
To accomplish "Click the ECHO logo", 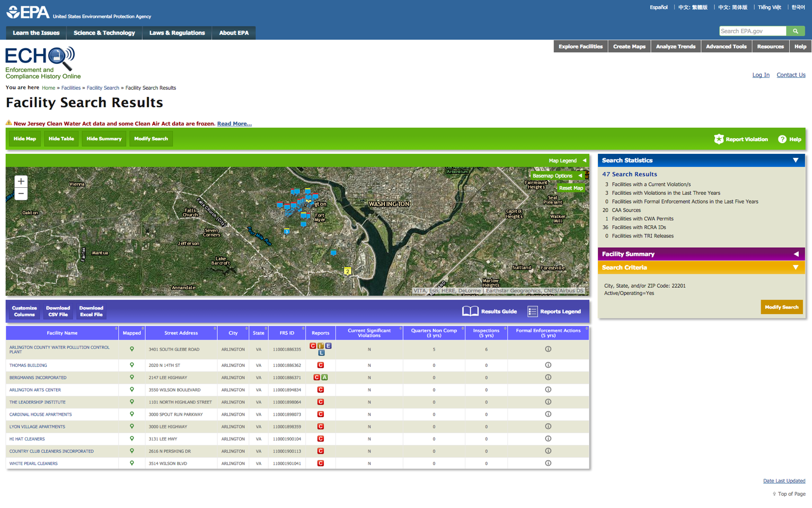I will point(43,63).
